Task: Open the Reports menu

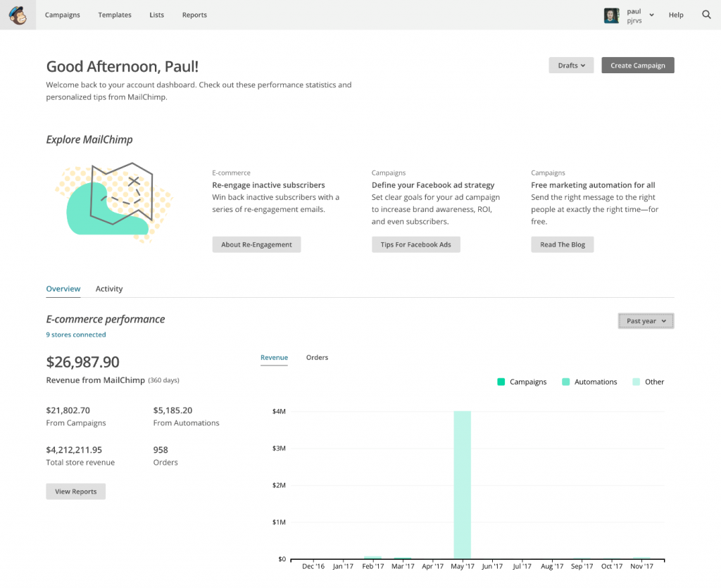Action: point(194,15)
